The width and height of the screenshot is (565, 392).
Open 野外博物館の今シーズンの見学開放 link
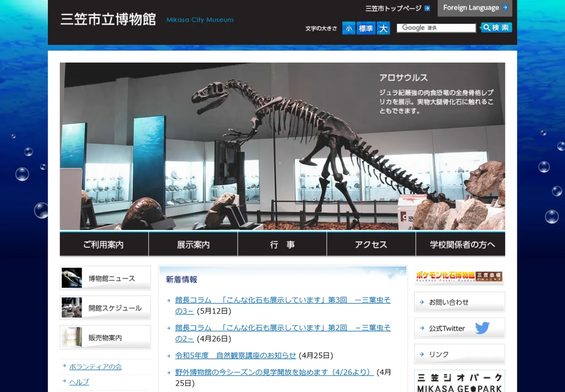(275, 372)
